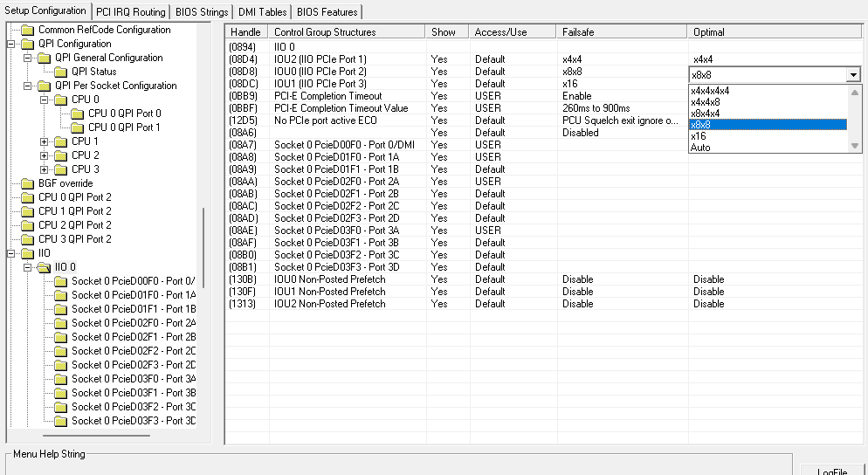
Task: Choose x8x4x4 in the dropdown list
Action: click(768, 114)
